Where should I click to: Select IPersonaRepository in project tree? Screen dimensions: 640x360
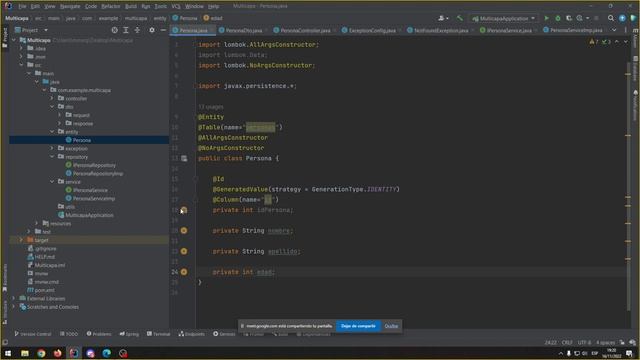pyautogui.click(x=94, y=165)
